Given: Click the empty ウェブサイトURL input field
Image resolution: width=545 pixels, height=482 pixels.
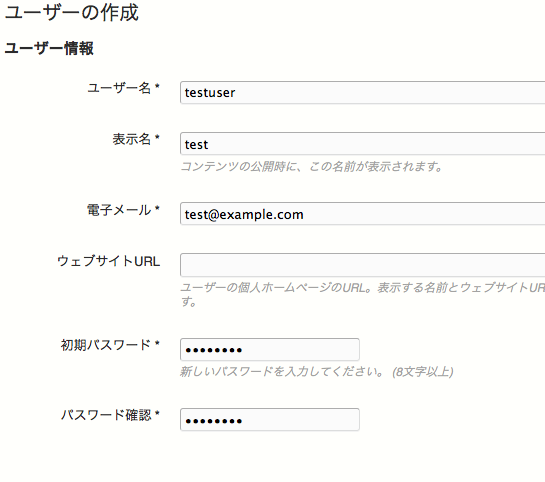Looking at the screenshot, I should click(363, 265).
